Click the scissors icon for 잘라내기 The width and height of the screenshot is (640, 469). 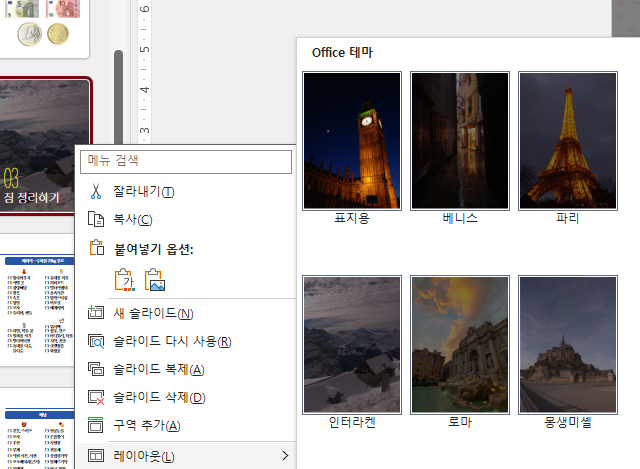point(96,192)
